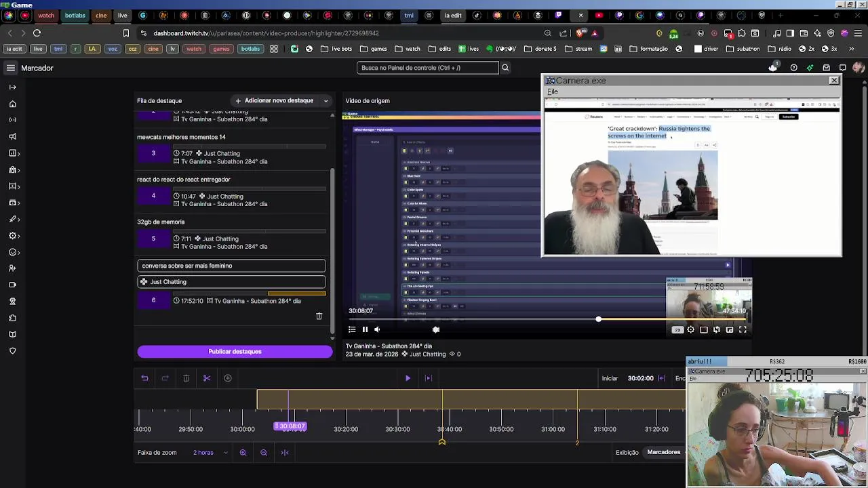Click Adicionar novo destaque
868x488 pixels.
pyautogui.click(x=274, y=101)
